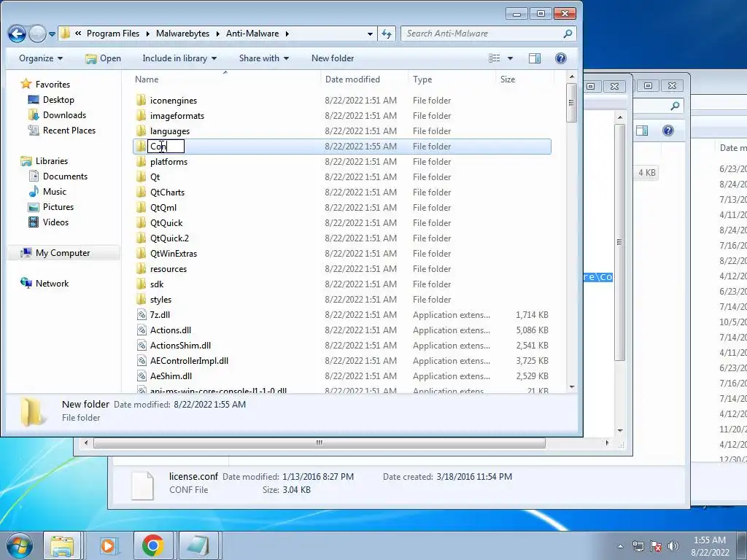The height and width of the screenshot is (560, 747).
Task: Select the sdk folder
Action: tap(157, 284)
